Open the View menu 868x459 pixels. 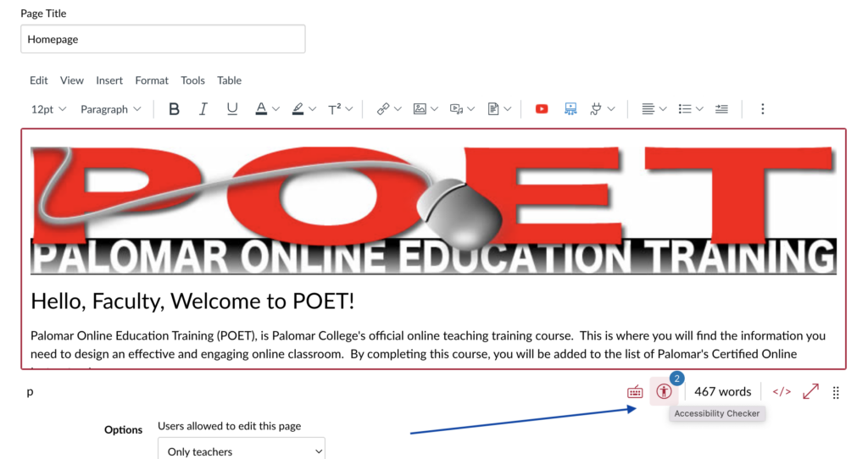(72, 80)
